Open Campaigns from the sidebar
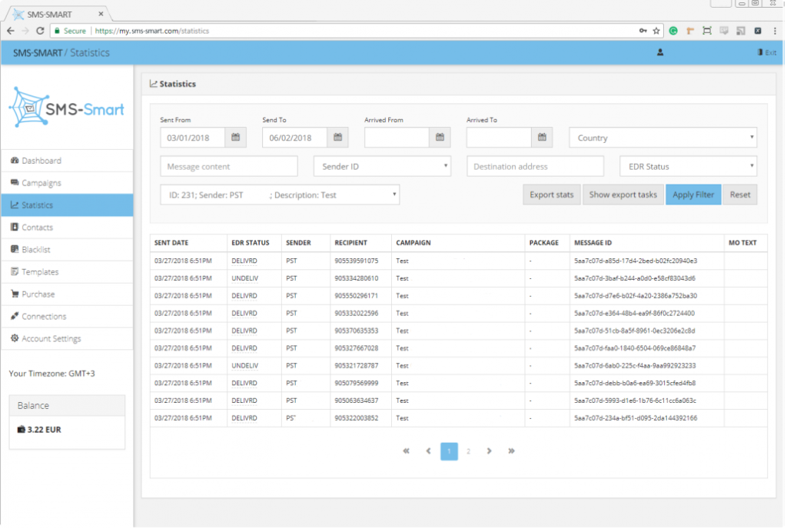 point(68,183)
